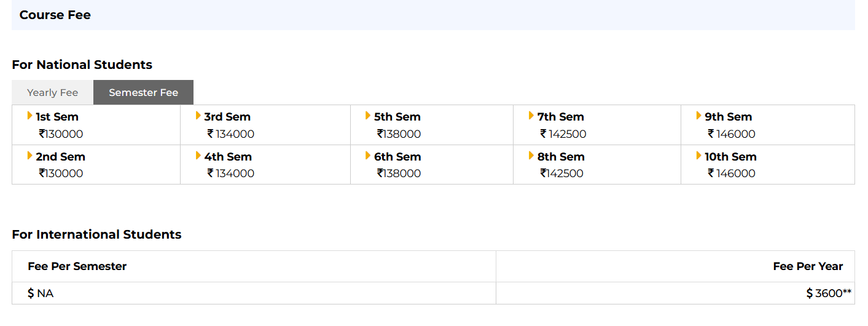
Task: Click the For International Students heading
Action: coord(96,234)
